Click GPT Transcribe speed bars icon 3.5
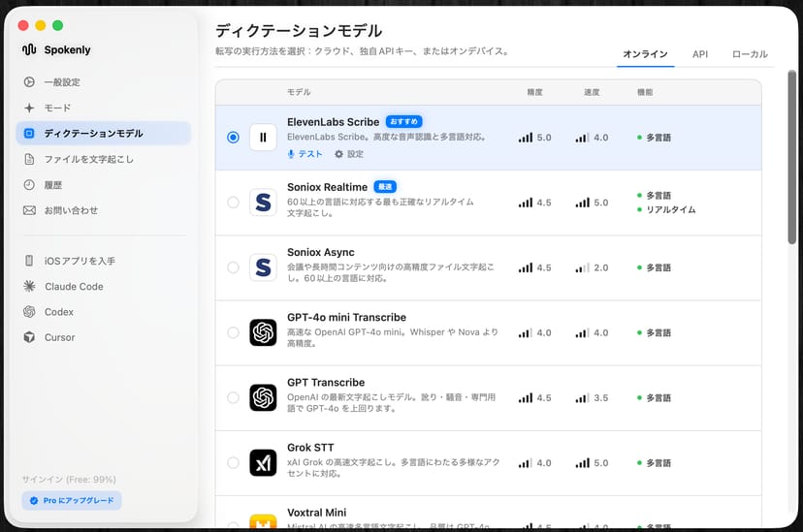803x532 pixels. point(582,397)
